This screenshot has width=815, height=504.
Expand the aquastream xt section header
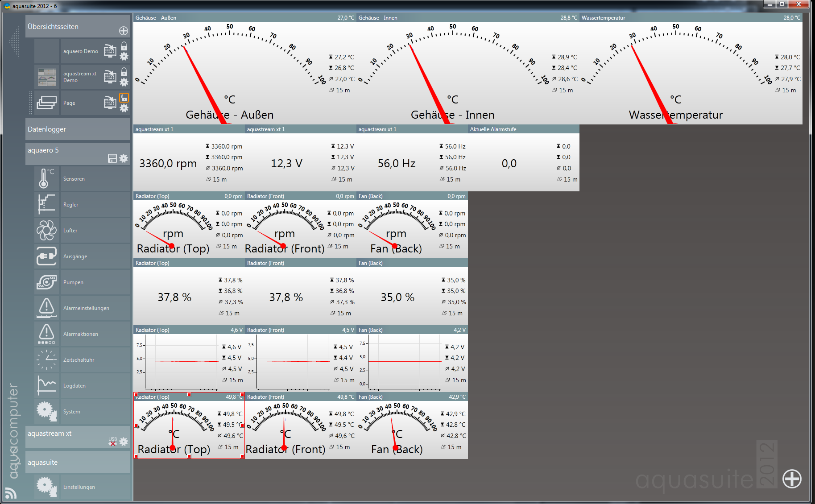pyautogui.click(x=78, y=437)
